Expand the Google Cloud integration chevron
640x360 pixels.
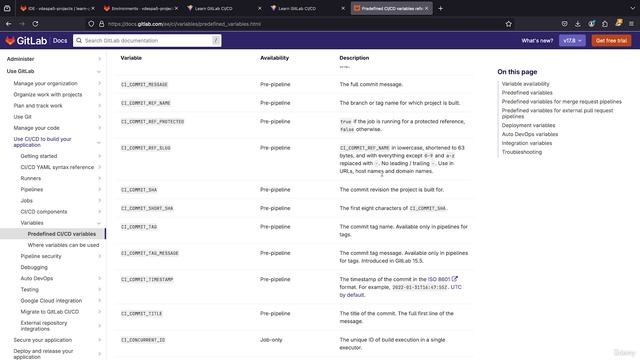tap(99, 300)
